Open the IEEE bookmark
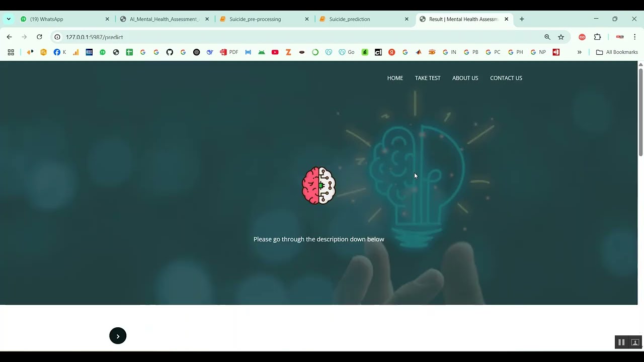 tap(89, 52)
